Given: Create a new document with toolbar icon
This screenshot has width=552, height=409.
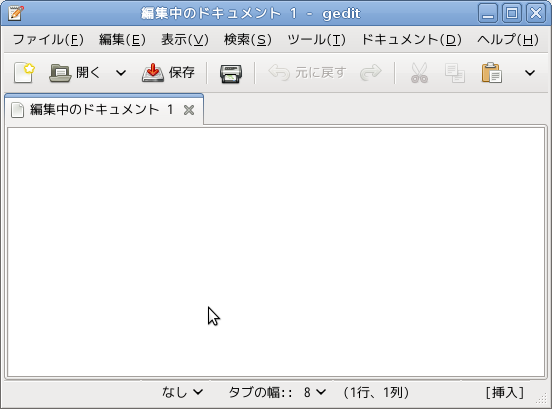Looking at the screenshot, I should (x=24, y=73).
